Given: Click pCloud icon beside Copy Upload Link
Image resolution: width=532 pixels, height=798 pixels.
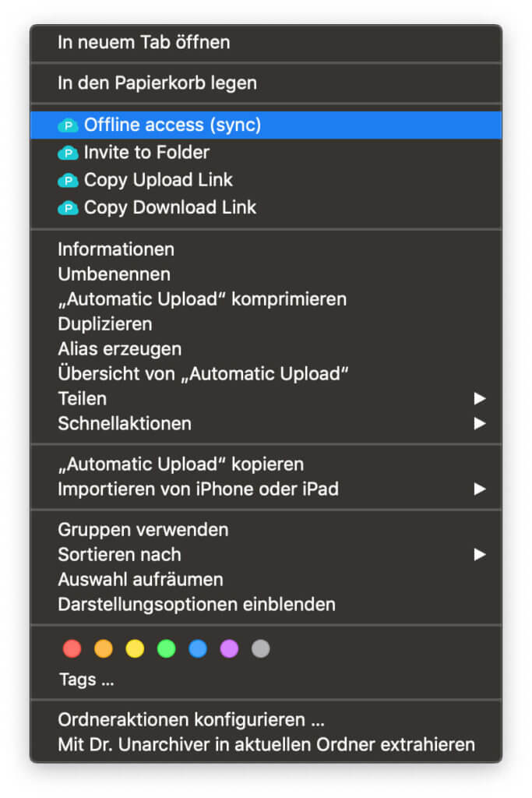Looking at the screenshot, I should [69, 180].
